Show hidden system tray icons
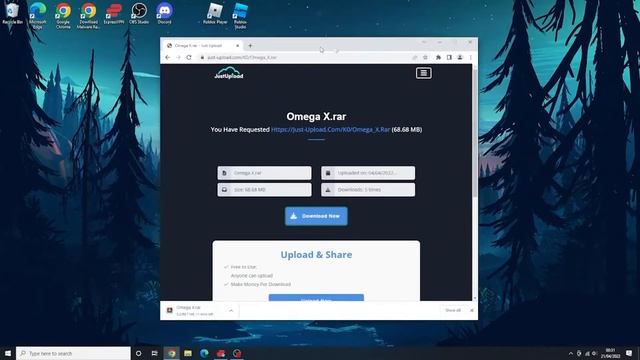The image size is (640, 360). [x=571, y=353]
